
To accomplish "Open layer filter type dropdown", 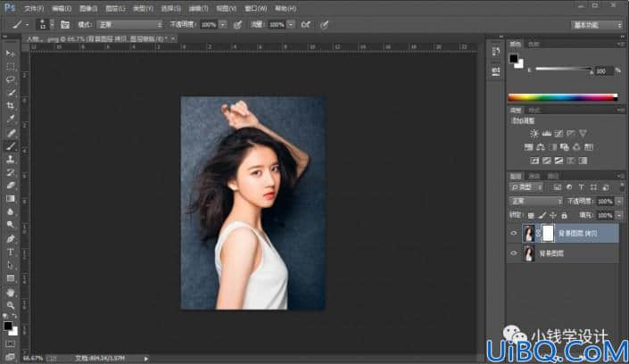I will coord(526,187).
